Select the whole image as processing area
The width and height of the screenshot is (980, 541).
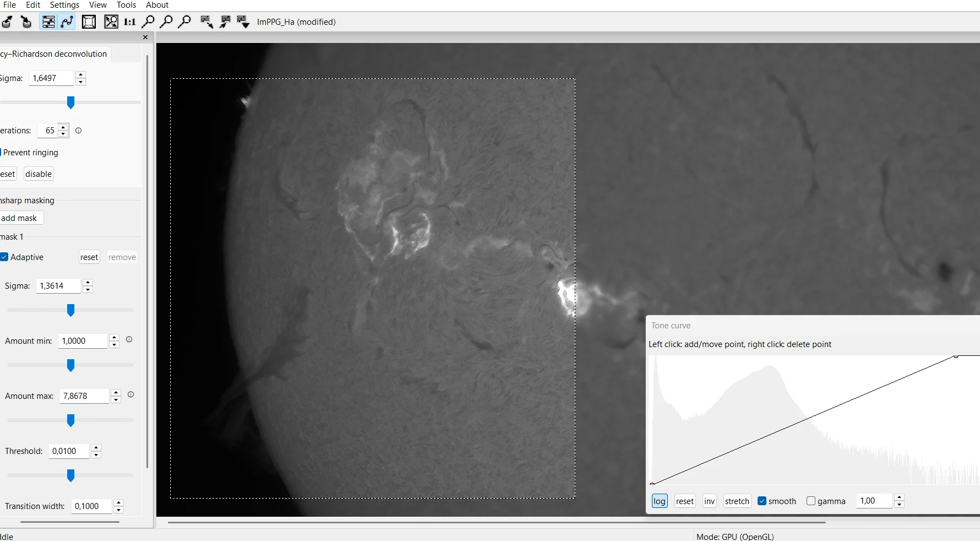tap(89, 22)
